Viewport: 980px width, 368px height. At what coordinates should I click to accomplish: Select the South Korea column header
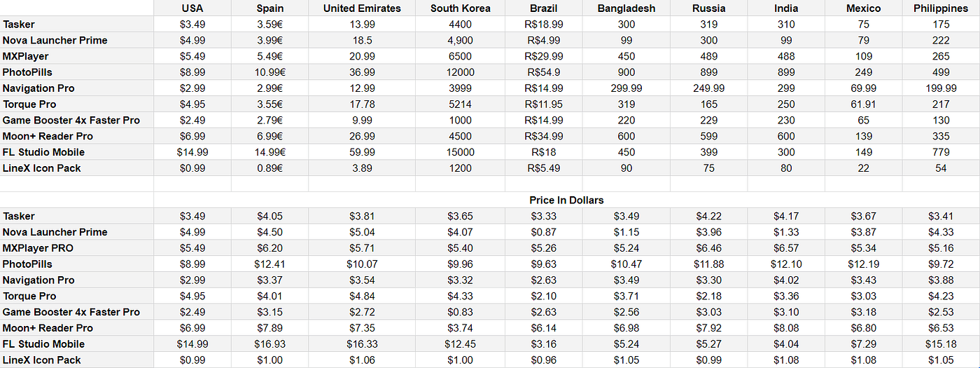click(x=461, y=8)
